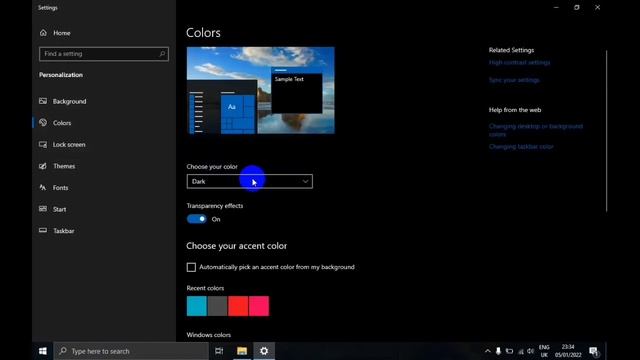Image resolution: width=640 pixels, height=360 pixels.
Task: Open the Background personalization page
Action: (69, 101)
